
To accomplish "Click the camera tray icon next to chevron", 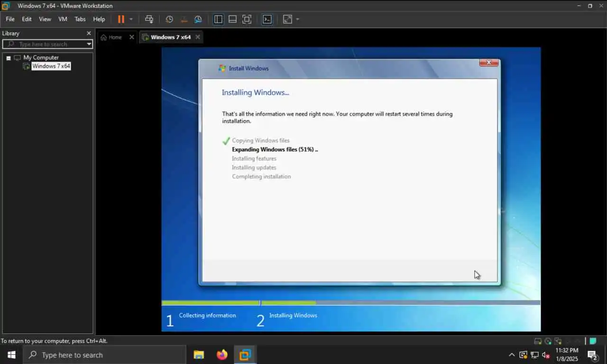I will [x=523, y=355].
